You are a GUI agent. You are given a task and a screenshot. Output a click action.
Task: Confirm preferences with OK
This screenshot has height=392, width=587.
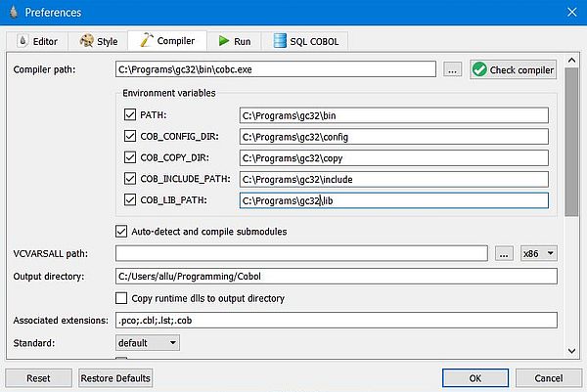point(475,378)
